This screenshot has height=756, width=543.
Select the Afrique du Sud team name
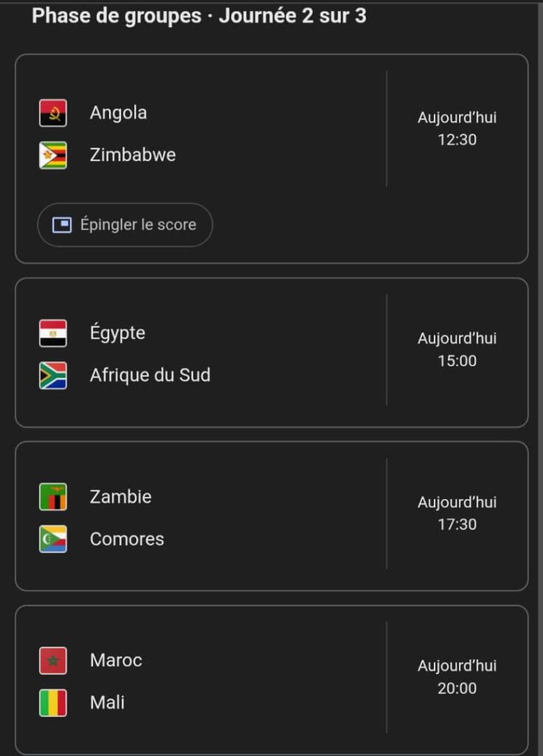coord(150,375)
